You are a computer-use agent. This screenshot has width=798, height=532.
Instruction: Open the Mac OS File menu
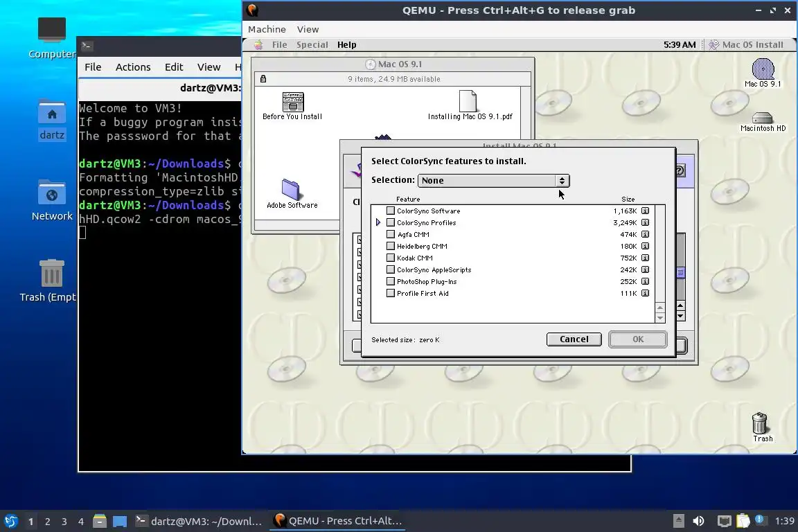(279, 45)
